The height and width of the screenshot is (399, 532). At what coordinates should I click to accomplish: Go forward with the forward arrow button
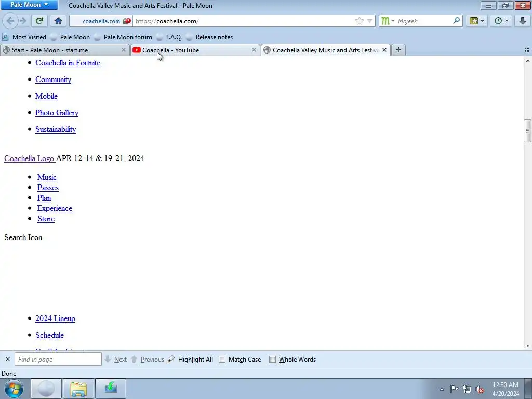[23, 21]
